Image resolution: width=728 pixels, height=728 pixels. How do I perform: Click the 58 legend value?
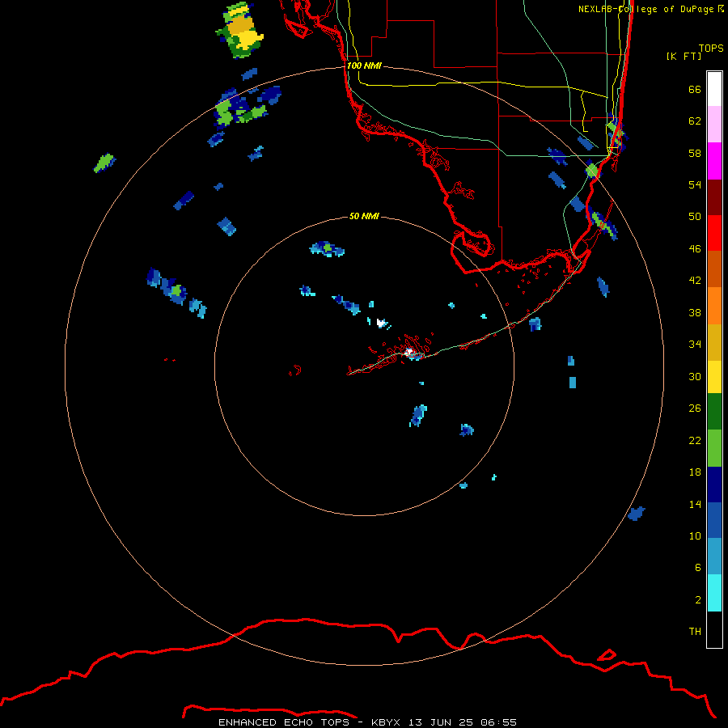tap(695, 153)
